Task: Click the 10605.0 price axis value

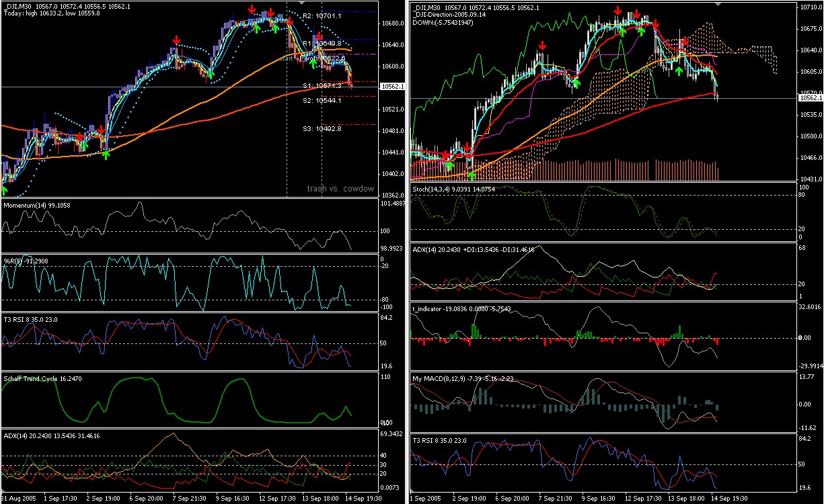Action: pyautogui.click(x=810, y=72)
